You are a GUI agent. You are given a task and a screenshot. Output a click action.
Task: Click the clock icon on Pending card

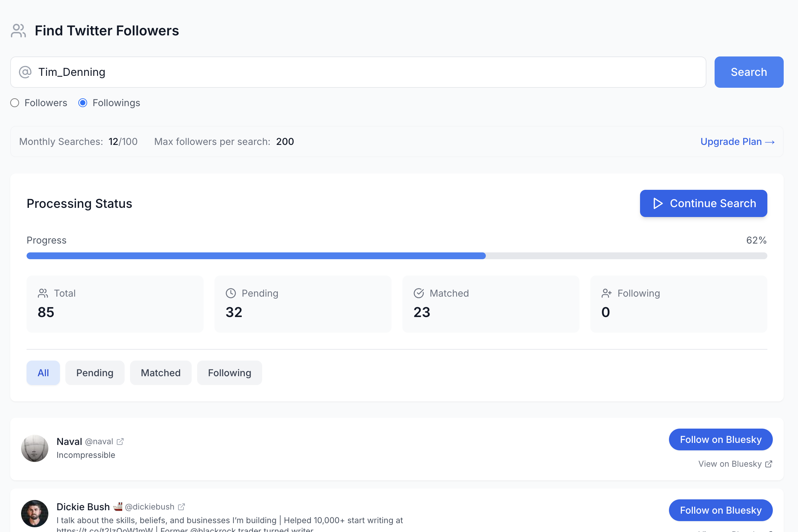coord(231,293)
